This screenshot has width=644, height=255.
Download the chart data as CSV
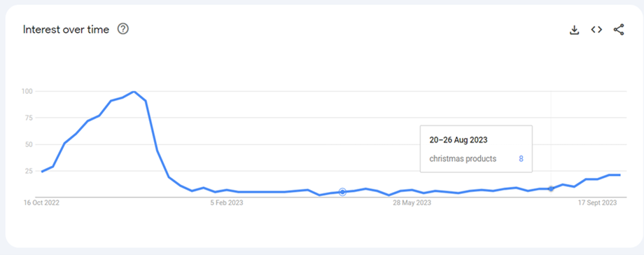[x=574, y=29]
